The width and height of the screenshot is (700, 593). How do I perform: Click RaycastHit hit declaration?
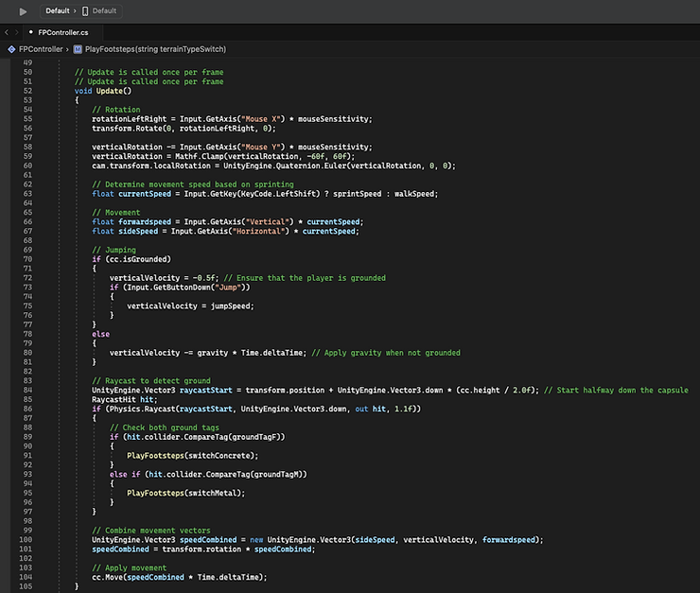tap(125, 399)
